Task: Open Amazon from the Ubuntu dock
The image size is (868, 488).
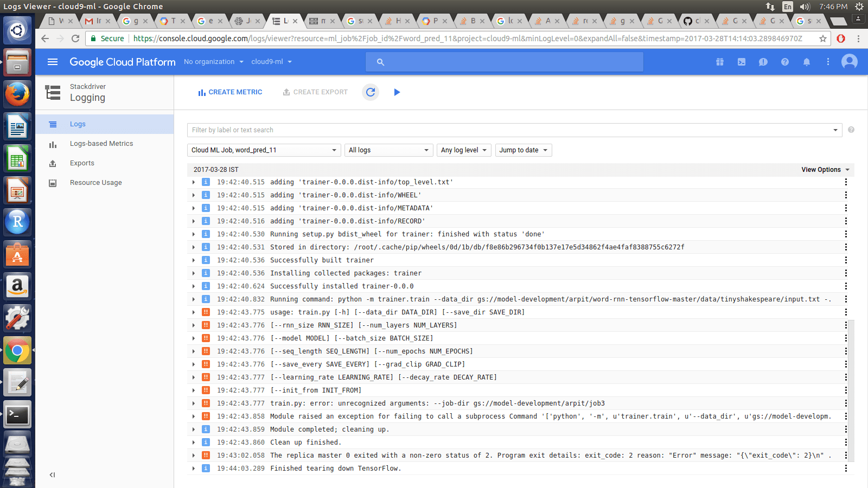Action: click(17, 286)
